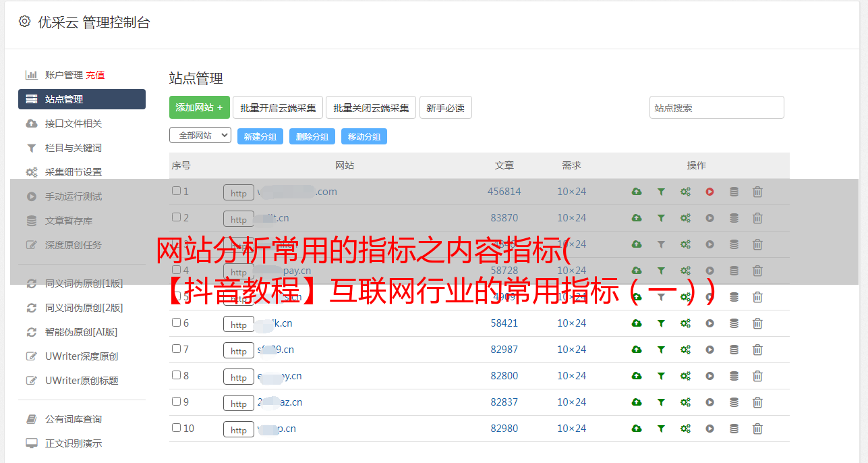The image size is (868, 463).
Task: Click 新建分组 button
Action: (260, 136)
